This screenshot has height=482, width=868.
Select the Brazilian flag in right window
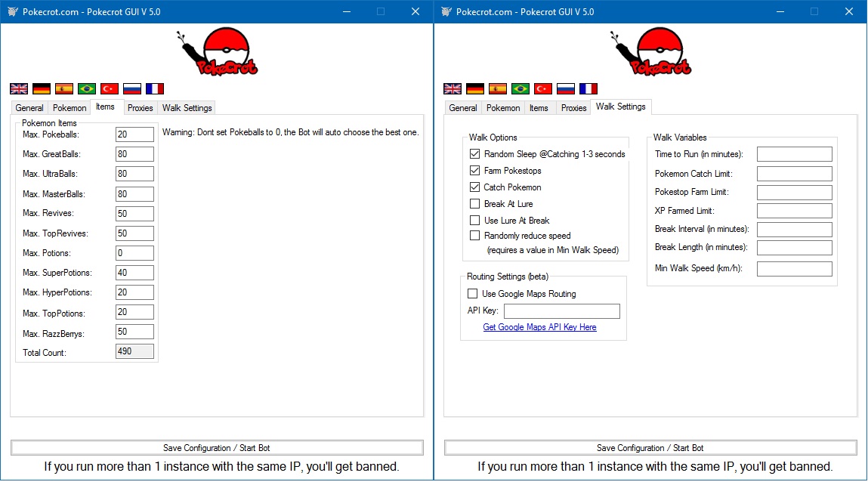[x=520, y=88]
